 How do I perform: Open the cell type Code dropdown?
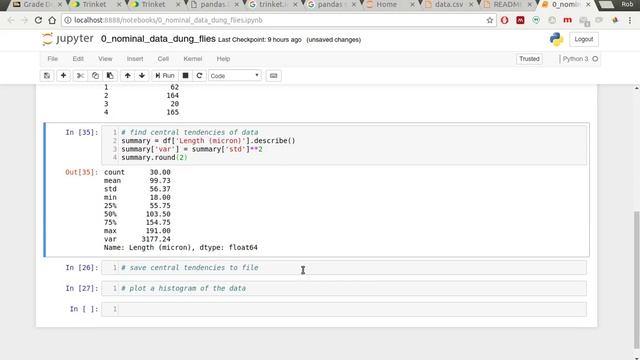pyautogui.click(x=235, y=76)
